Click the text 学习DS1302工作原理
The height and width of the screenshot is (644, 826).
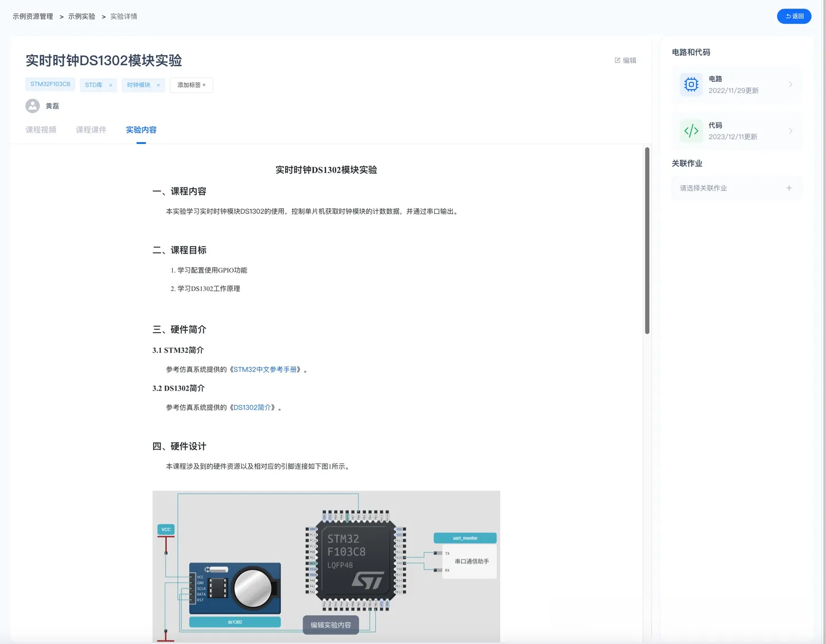[209, 288]
